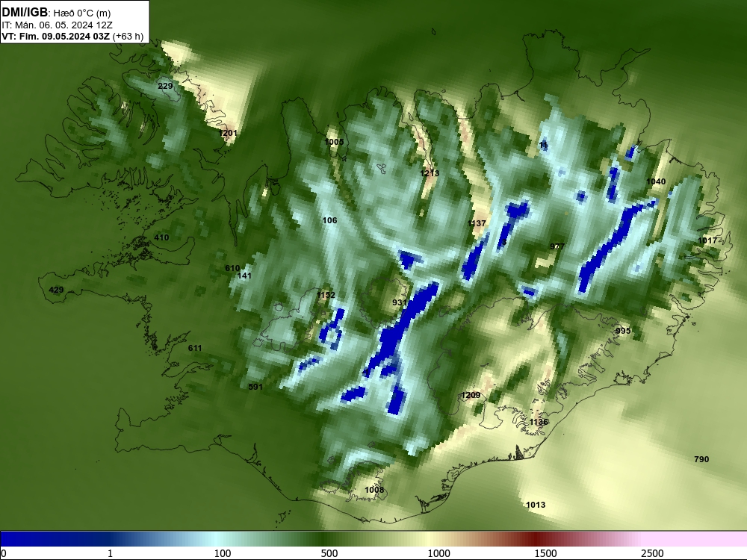The image size is (747, 560).
Task: Click the map value 1040
Action: (656, 181)
